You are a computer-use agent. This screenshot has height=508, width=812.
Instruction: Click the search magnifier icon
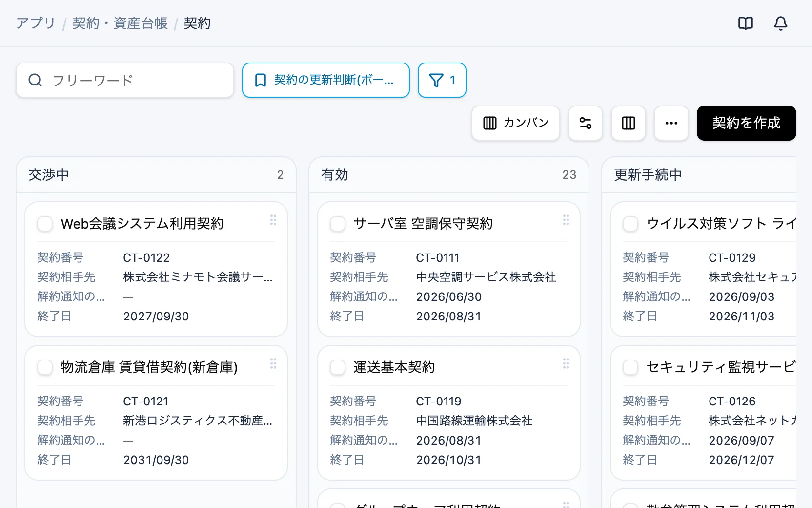[x=35, y=80]
